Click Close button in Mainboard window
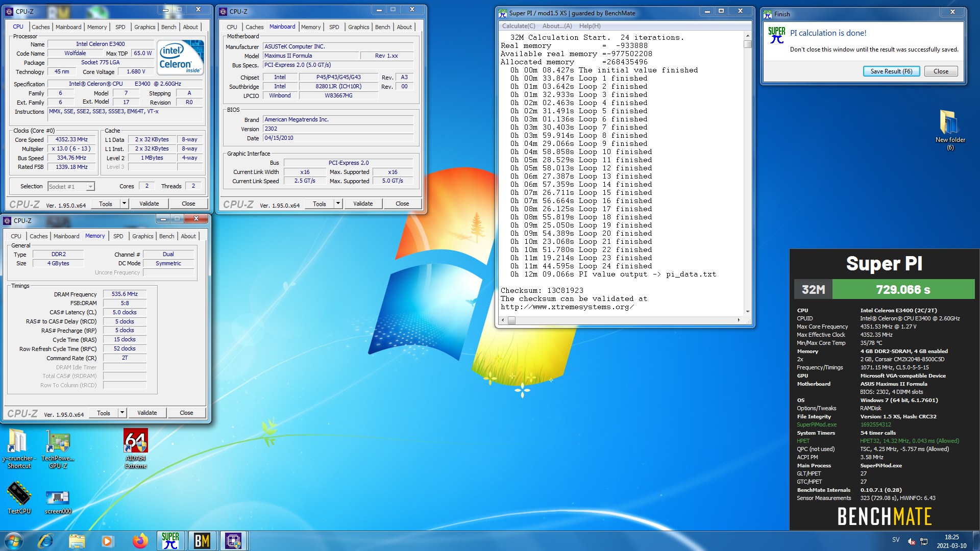Screen dimensions: 980x551 [x=402, y=204]
